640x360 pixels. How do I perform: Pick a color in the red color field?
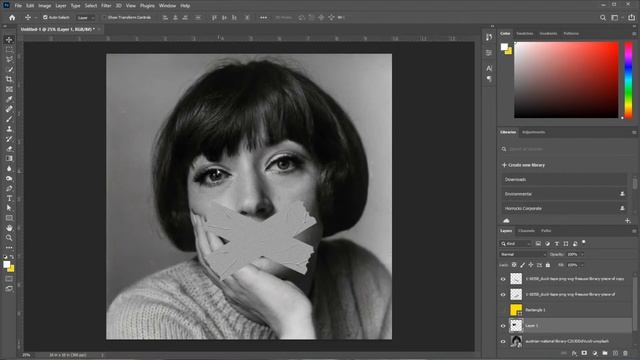[566, 80]
